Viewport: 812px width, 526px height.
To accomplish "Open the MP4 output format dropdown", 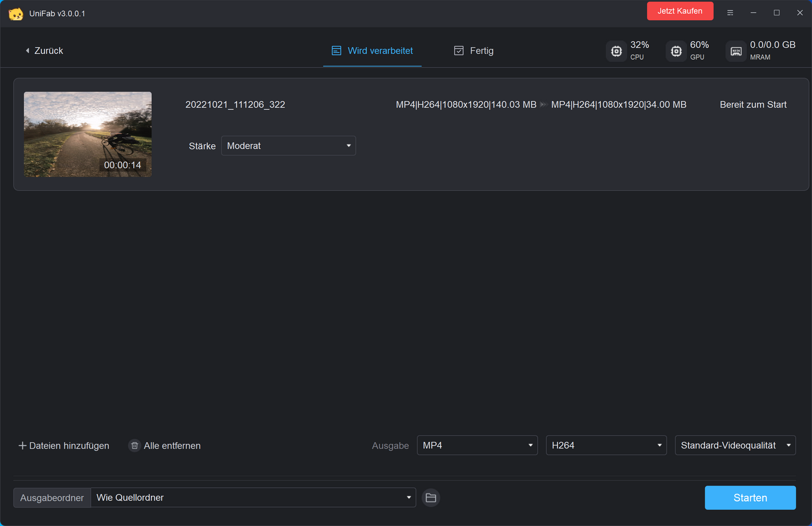I will [x=477, y=445].
